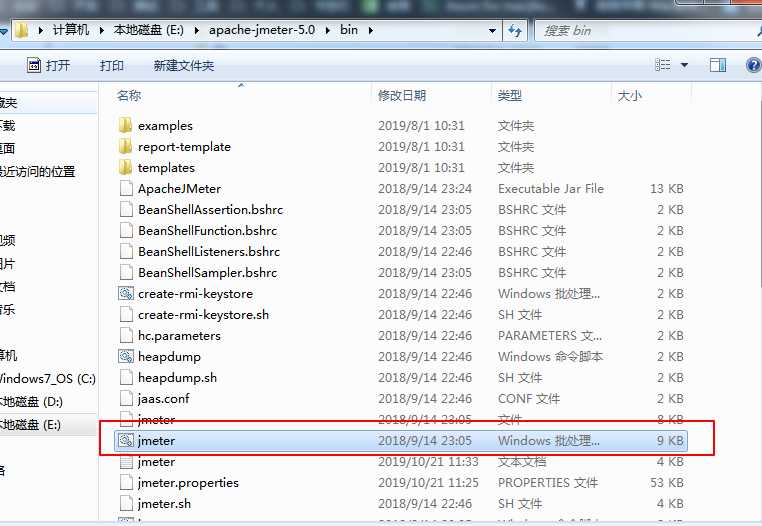Click the CONF 文件 type cell
Image resolution: width=762 pixels, height=526 pixels.
tap(529, 399)
